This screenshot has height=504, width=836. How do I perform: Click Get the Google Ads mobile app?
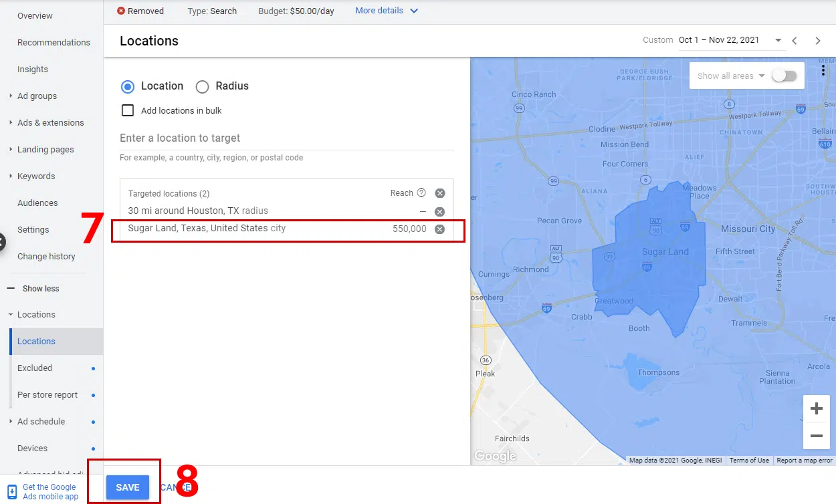click(51, 492)
